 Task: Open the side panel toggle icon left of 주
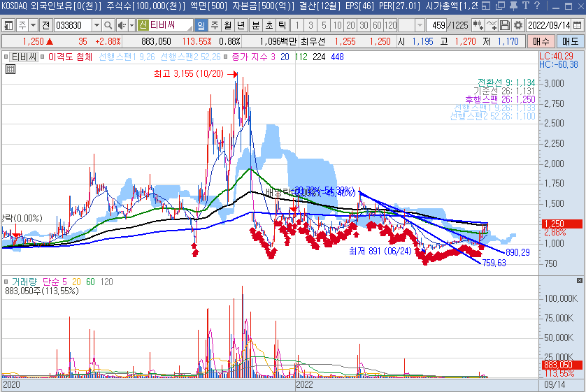tap(8, 25)
